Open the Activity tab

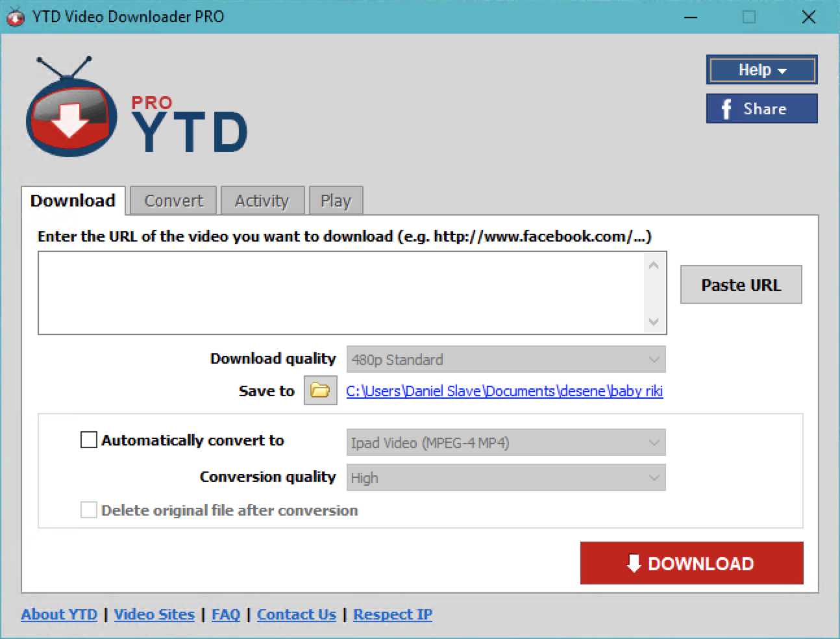click(x=262, y=201)
